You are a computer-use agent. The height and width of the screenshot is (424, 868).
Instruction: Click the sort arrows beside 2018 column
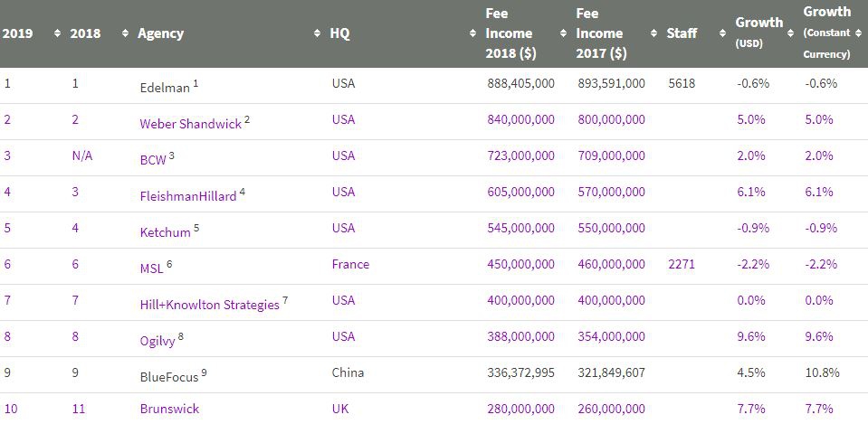123,33
